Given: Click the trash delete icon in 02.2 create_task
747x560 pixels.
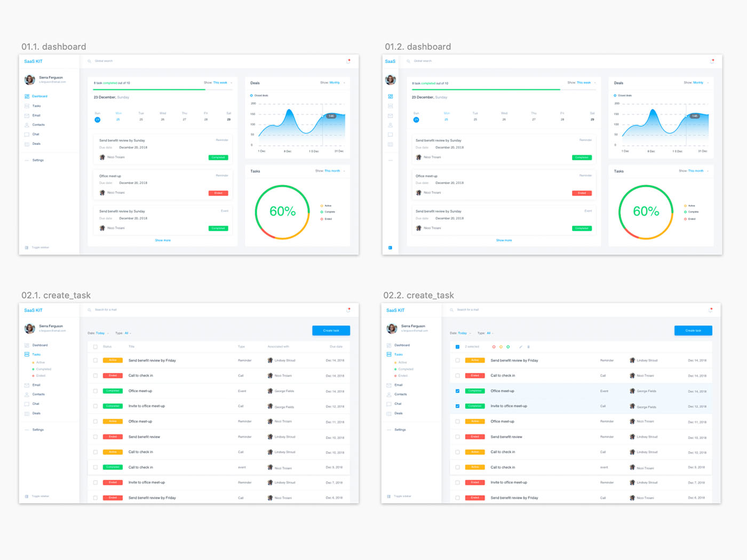Looking at the screenshot, I should coord(528,347).
